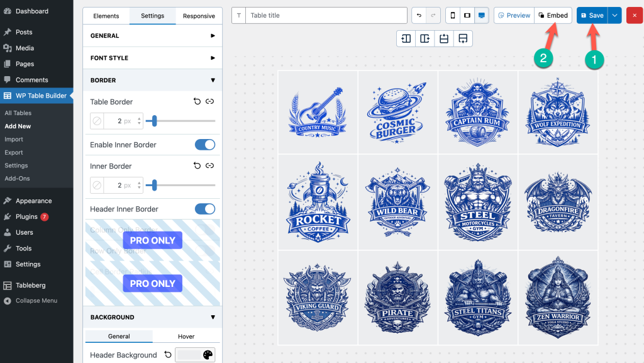Switch to the Elements tab

[106, 16]
